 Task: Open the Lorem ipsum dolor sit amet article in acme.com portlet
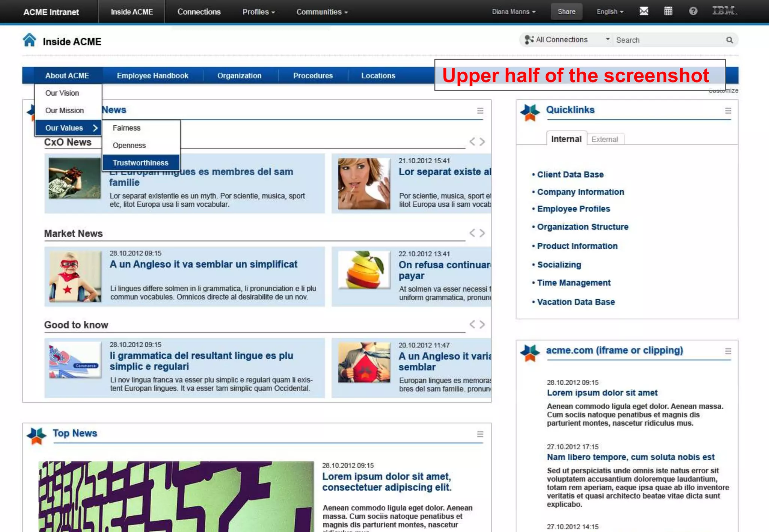coord(602,393)
